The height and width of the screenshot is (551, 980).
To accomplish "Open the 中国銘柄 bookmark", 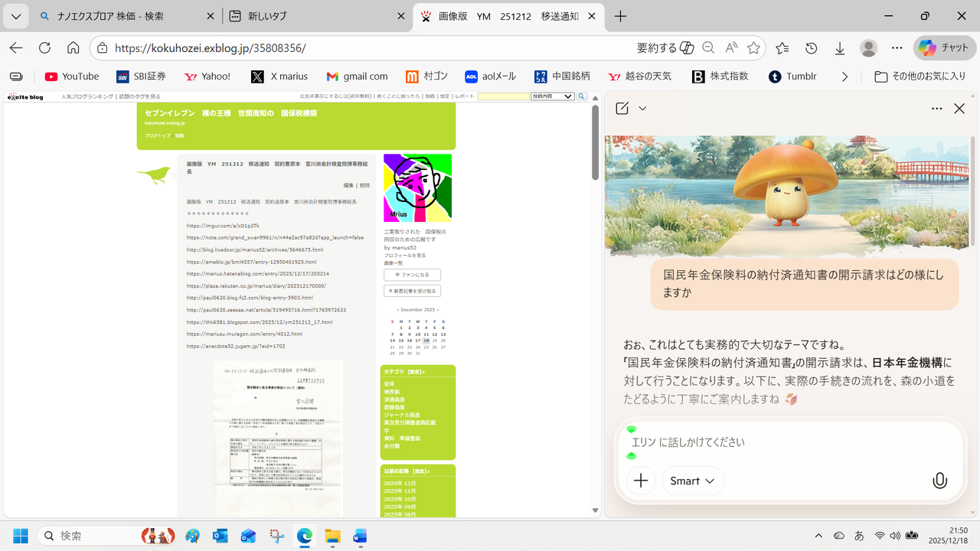I will (x=562, y=77).
